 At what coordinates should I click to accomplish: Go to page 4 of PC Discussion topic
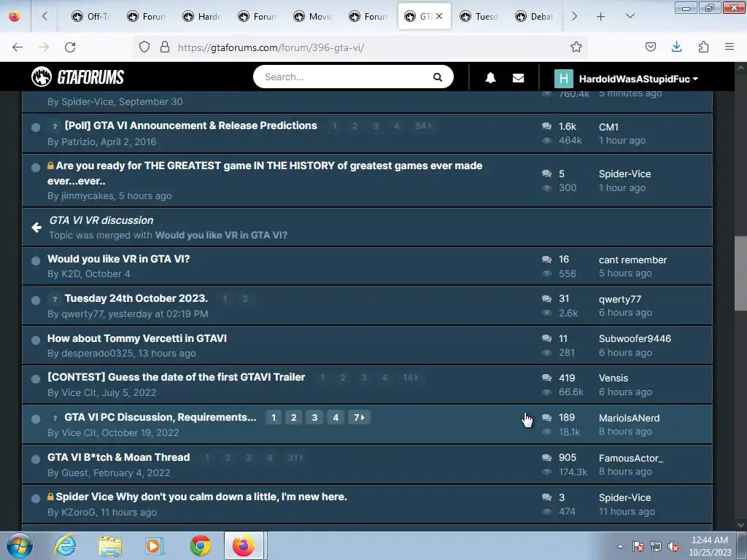click(336, 418)
